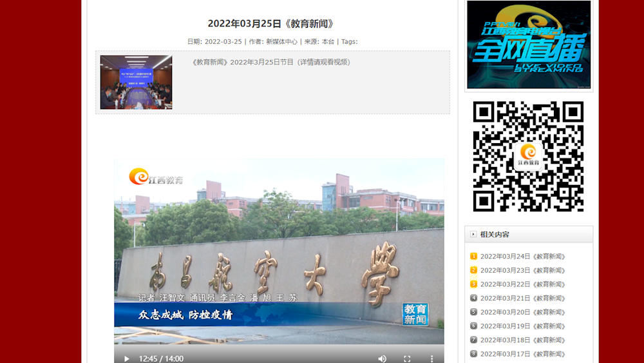This screenshot has height=363, width=644.
Task: Open the 2022年03月22日《教育新闻》 link
Action: click(523, 284)
